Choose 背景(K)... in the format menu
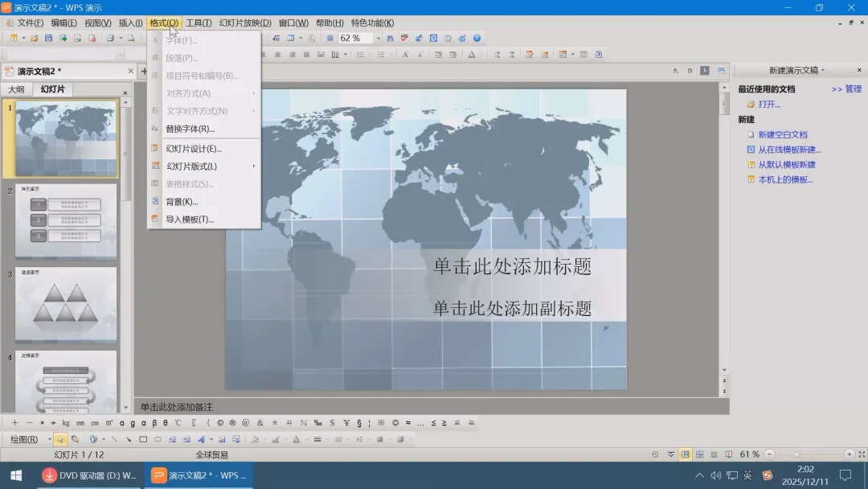This screenshot has width=868, height=489. pos(204,202)
